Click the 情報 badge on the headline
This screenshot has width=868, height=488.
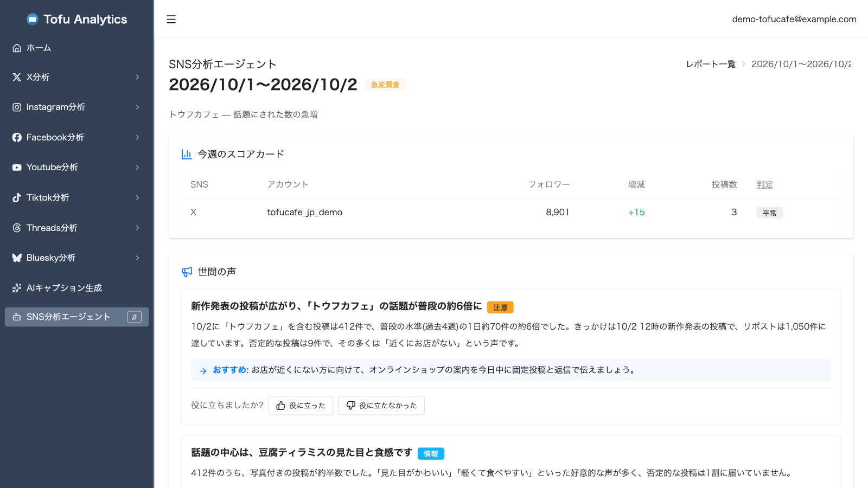431,454
